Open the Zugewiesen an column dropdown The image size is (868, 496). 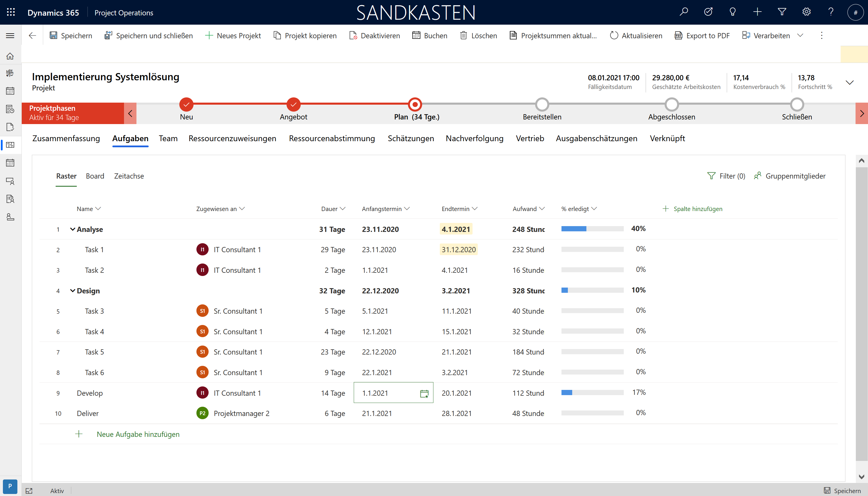[242, 208]
